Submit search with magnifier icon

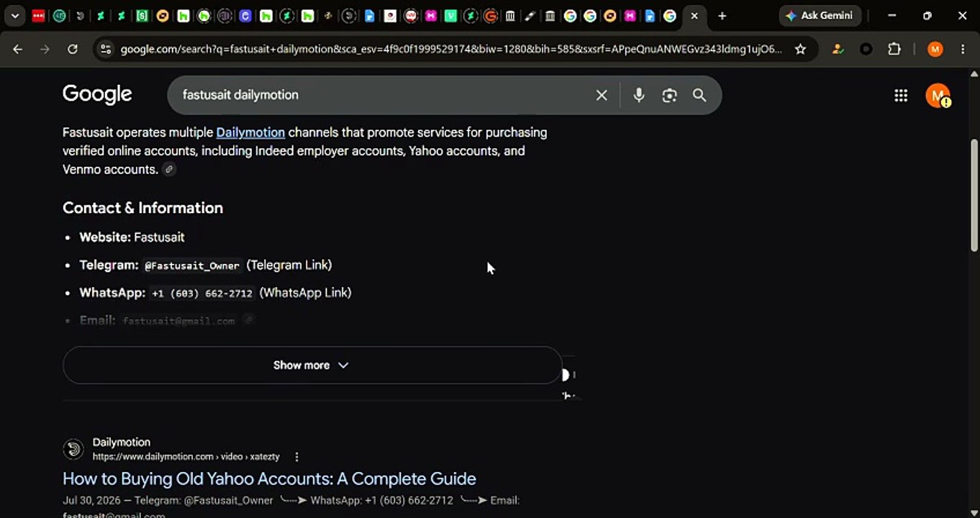(x=699, y=95)
